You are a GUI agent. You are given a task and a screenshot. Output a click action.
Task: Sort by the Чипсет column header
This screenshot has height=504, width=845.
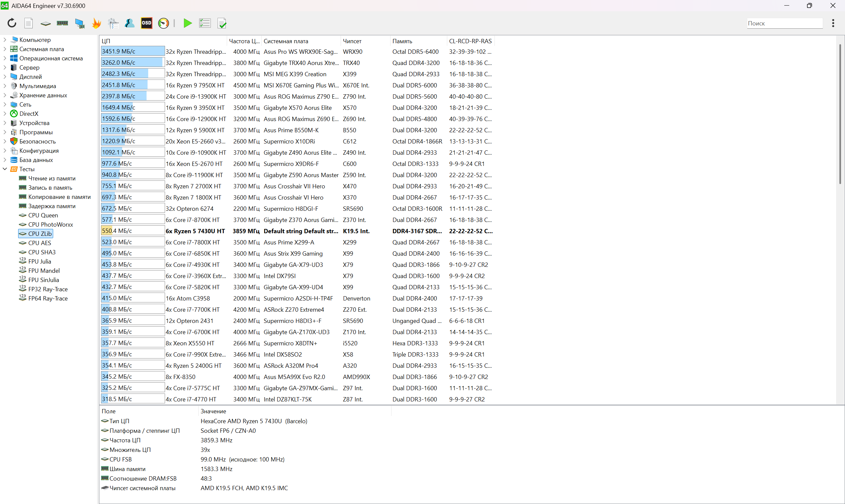pyautogui.click(x=366, y=41)
